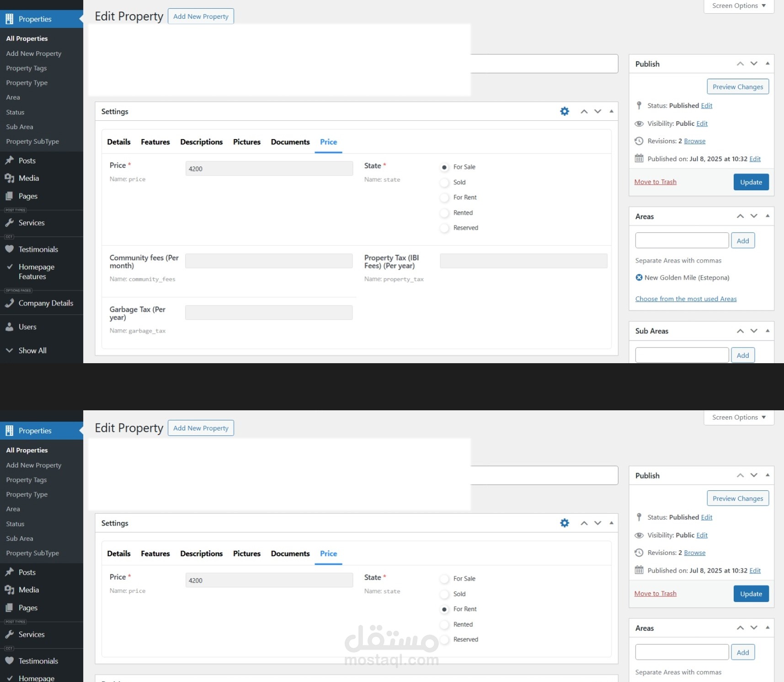Click the Company Details icon in sidebar

(x=9, y=303)
